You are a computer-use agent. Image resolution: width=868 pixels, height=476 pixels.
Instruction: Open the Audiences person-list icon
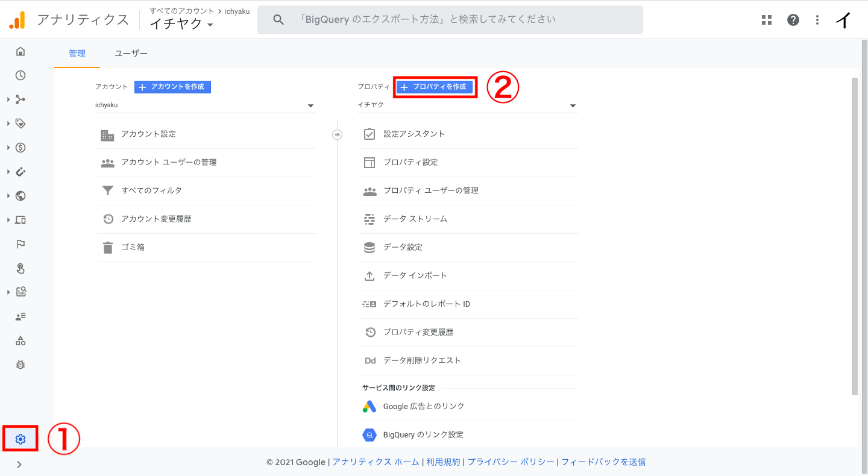20,316
